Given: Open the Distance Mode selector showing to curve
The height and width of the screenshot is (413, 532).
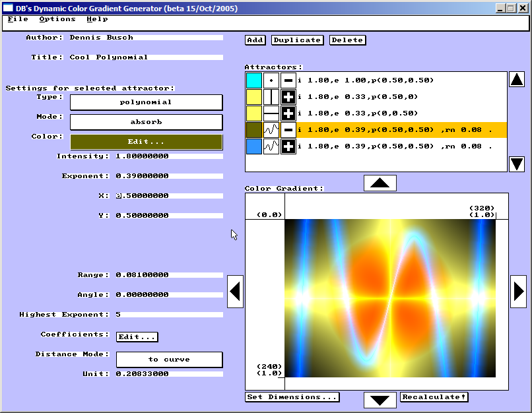Looking at the screenshot, I should (x=170, y=360).
